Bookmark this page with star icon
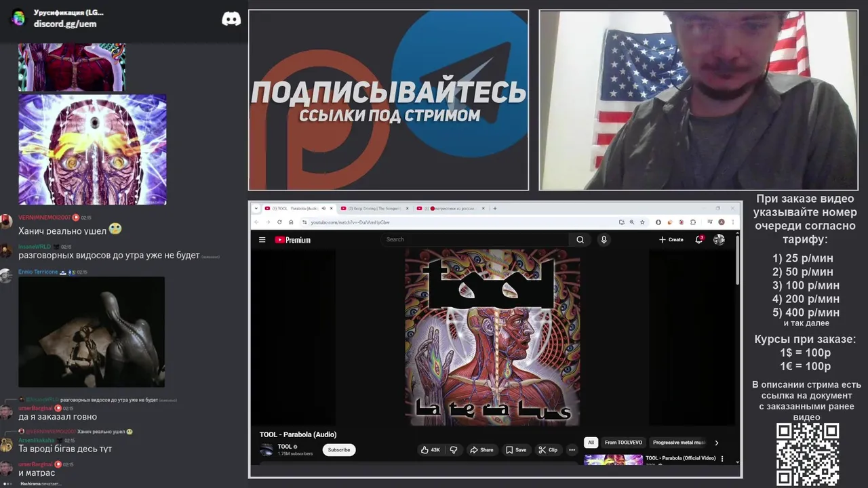The image size is (868, 488). pyautogui.click(x=642, y=222)
